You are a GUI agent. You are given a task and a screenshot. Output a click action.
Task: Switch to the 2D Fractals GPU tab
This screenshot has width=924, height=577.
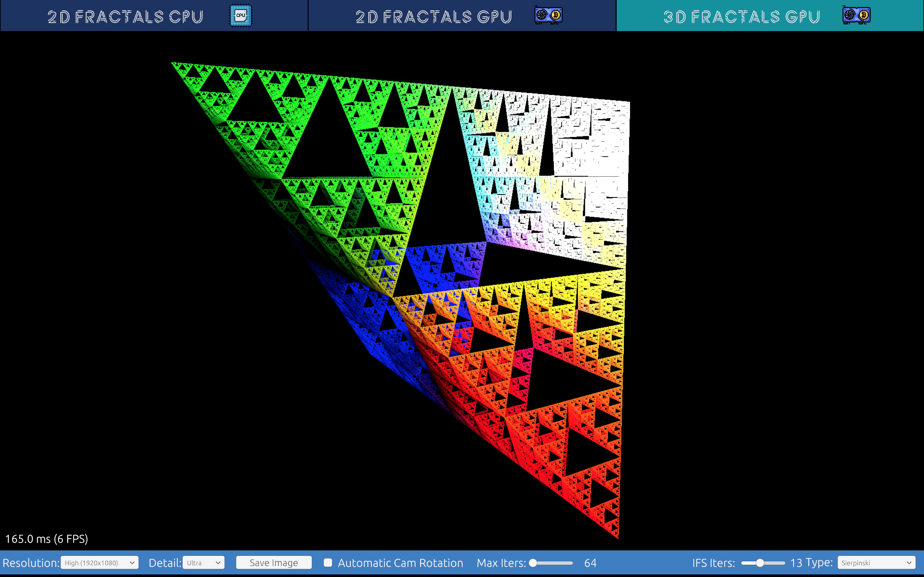[433, 16]
